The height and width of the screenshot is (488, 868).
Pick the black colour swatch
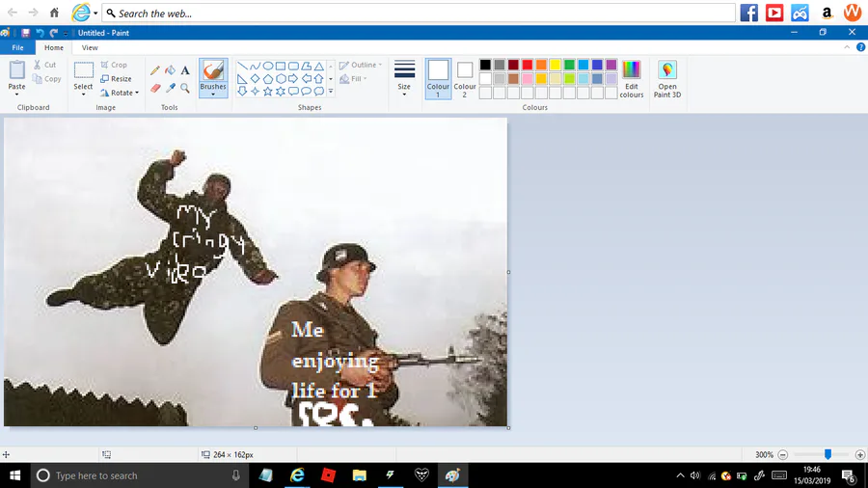pos(485,65)
